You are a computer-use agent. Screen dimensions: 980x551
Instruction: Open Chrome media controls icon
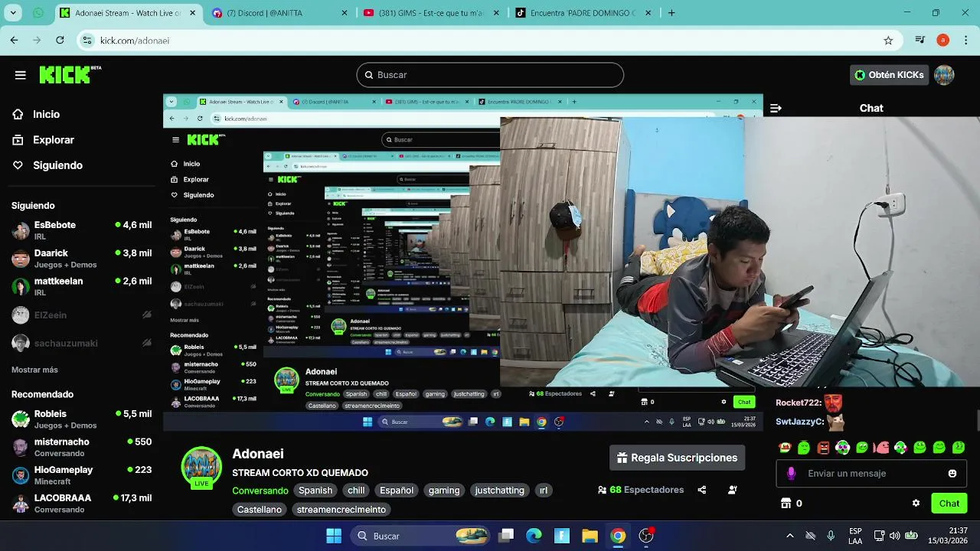920,41
